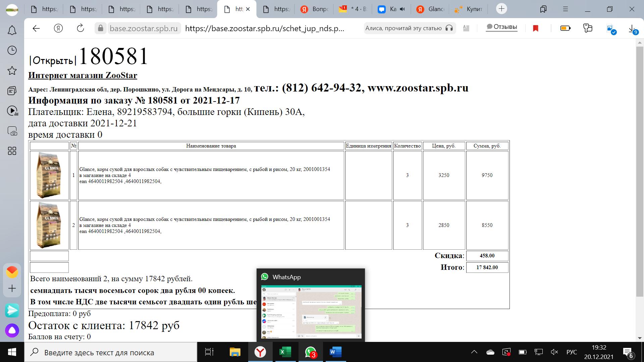Click the page vertical scrollbar
The image size is (644, 362).
(x=640, y=171)
